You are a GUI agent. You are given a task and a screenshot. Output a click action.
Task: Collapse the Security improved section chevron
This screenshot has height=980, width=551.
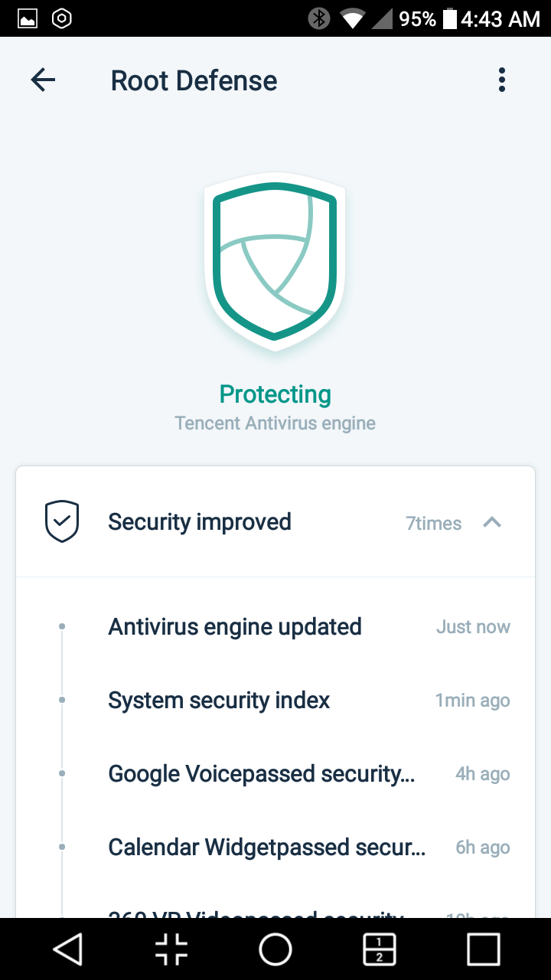(492, 522)
